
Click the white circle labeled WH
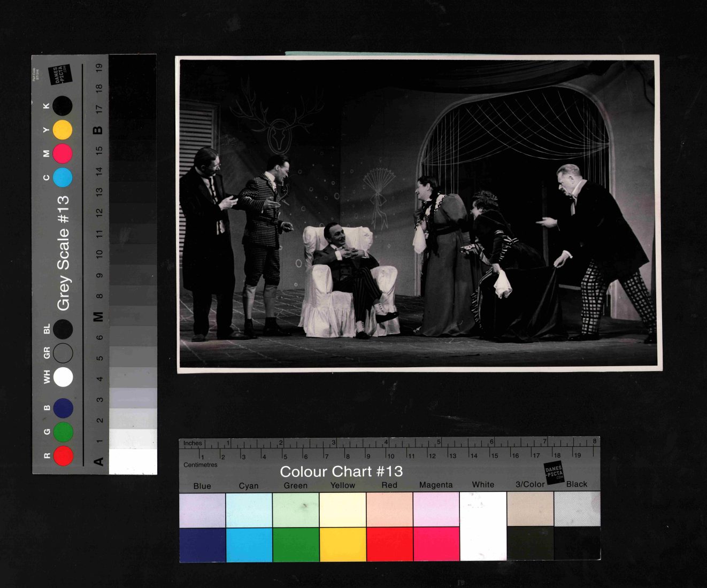click(x=63, y=377)
